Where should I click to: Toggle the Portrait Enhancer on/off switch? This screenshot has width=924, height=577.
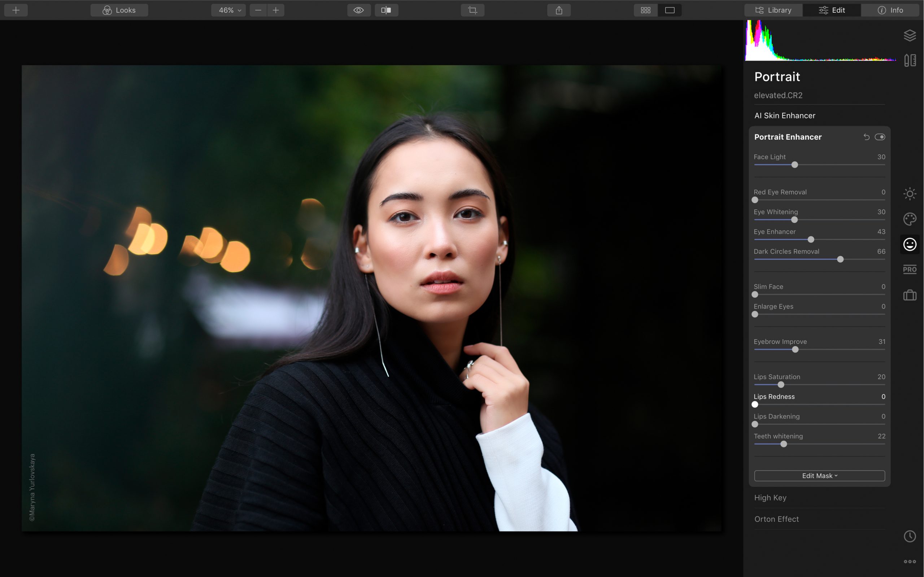(x=880, y=137)
